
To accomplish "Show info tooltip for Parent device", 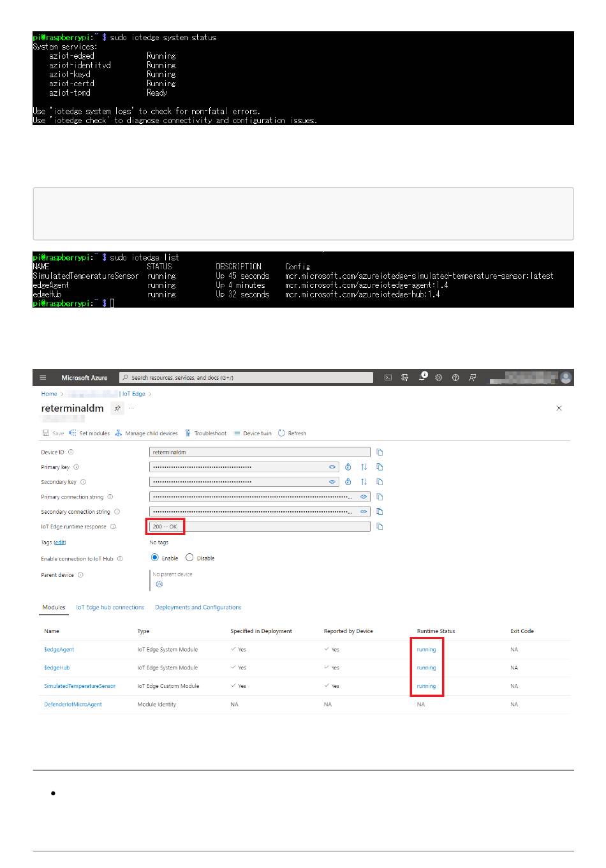I will 80,575.
